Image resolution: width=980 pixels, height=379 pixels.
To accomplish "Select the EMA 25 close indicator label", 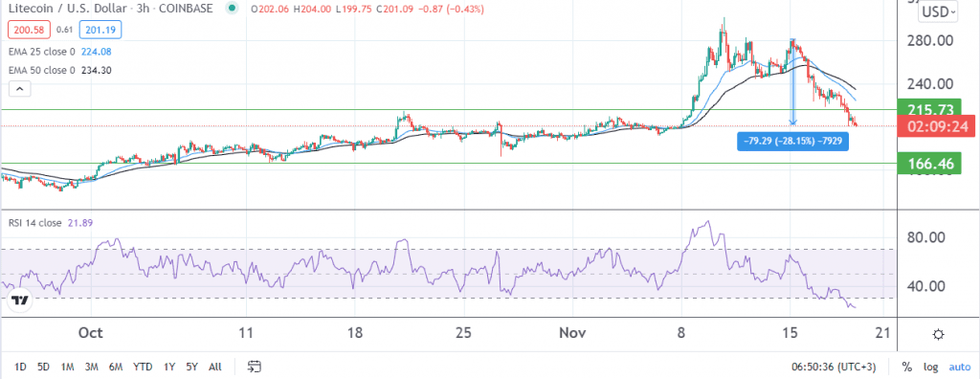I will (42, 52).
